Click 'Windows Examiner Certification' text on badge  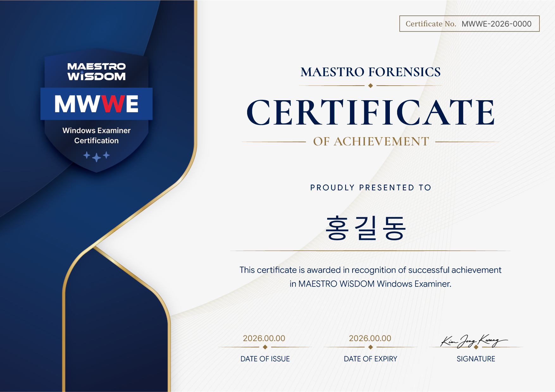click(97, 136)
